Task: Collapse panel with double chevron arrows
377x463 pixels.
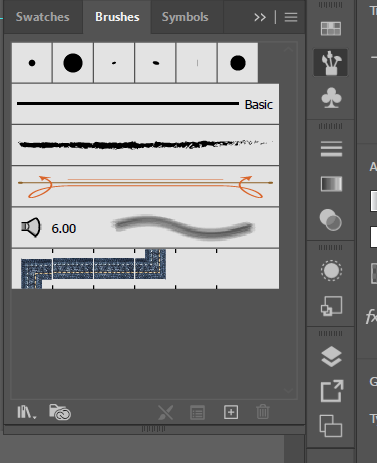Action: tap(260, 17)
